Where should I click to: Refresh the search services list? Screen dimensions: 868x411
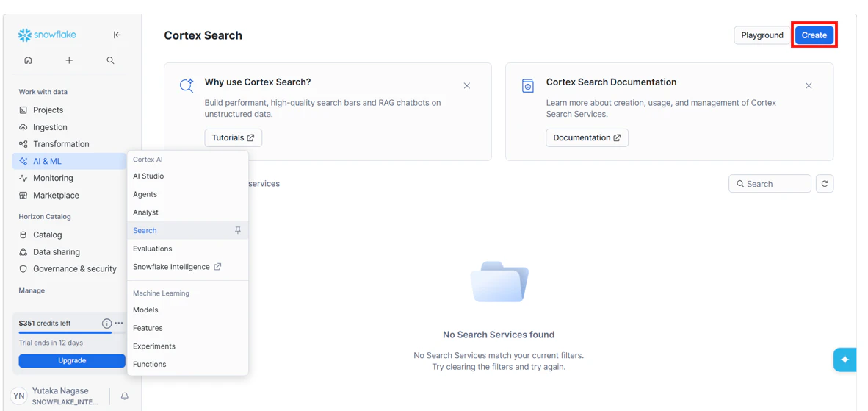coord(825,184)
